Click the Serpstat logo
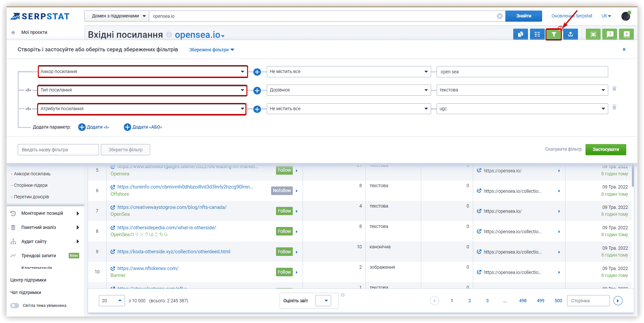The height and width of the screenshot is (323, 644). (40, 16)
